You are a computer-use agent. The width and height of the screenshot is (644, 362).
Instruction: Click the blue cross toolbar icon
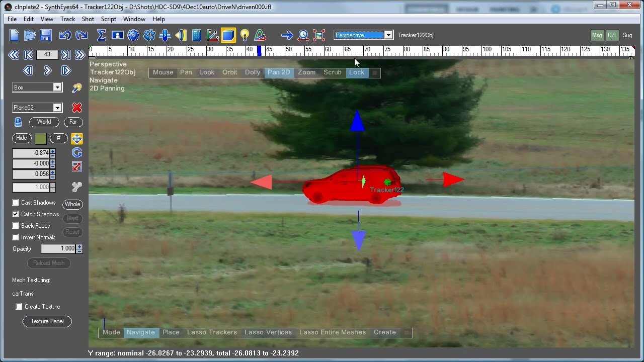165,35
